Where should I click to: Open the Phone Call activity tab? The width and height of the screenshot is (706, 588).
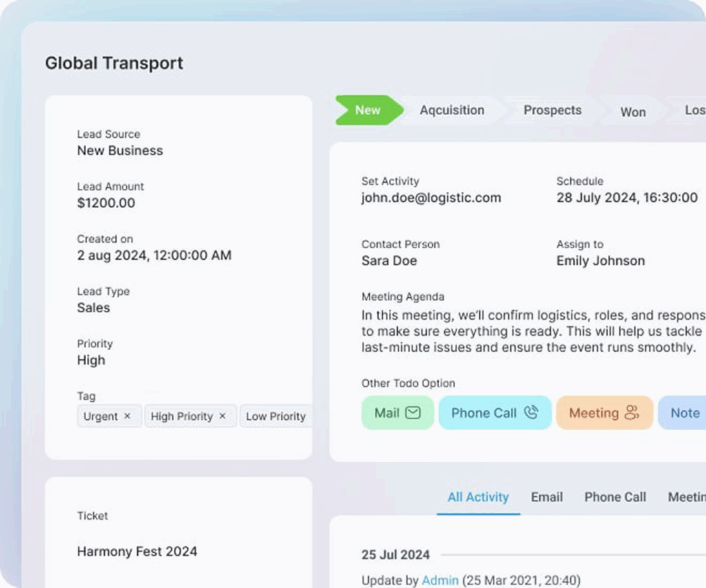pyautogui.click(x=615, y=497)
